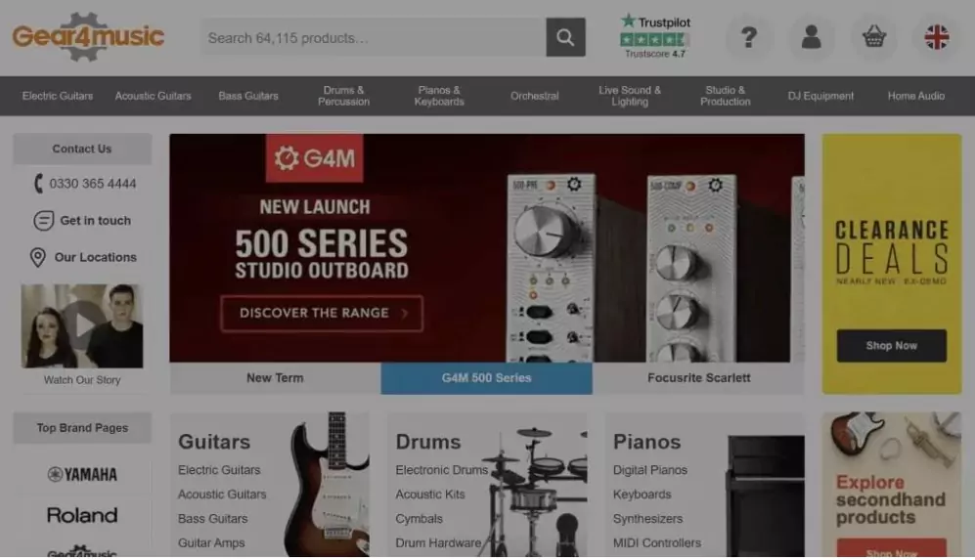Viewport: 975px width, 560px height.
Task: Open the account profile icon
Action: (811, 37)
